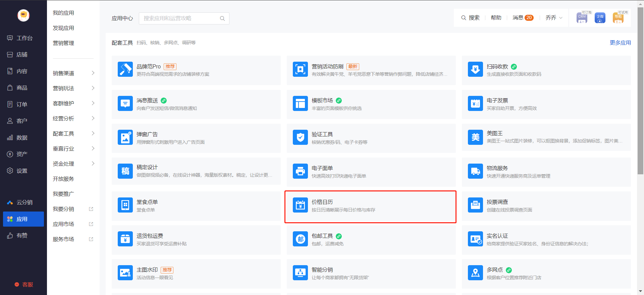Screen dimensions: 644x295
Task: Open the 堂食点单 icon
Action: tap(125, 205)
